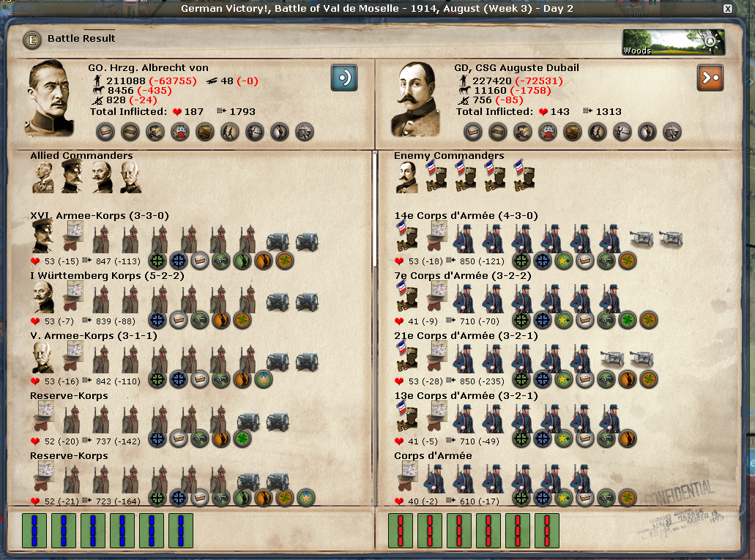Click the blue posture icon beside Albrecht

tap(344, 78)
